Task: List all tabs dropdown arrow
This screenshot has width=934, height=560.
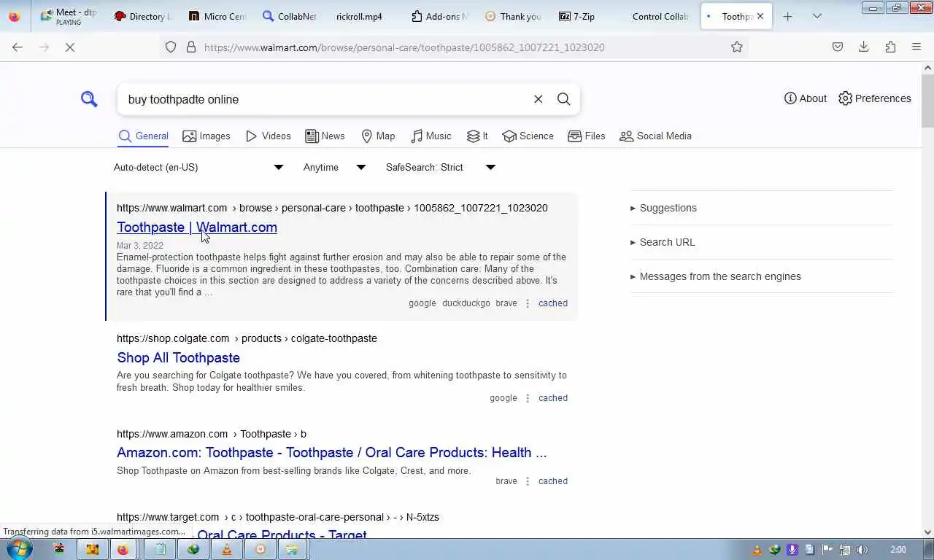Action: click(817, 16)
